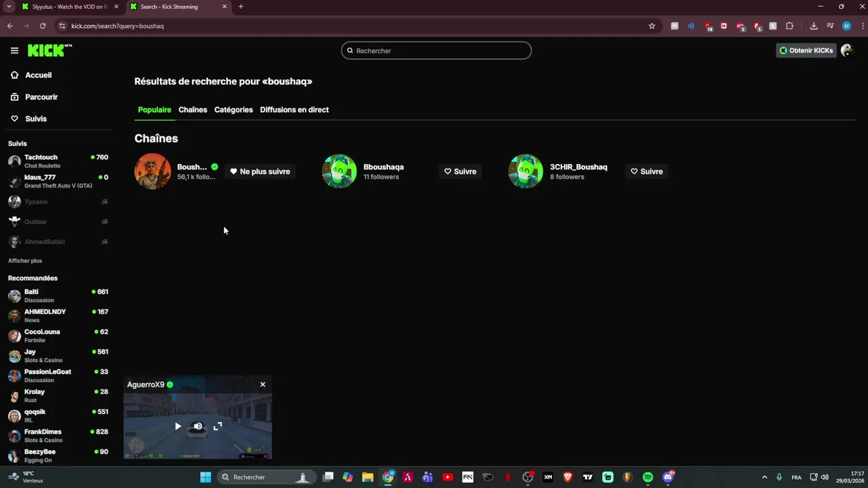Click Obtenir KICKs button

pyautogui.click(x=806, y=51)
